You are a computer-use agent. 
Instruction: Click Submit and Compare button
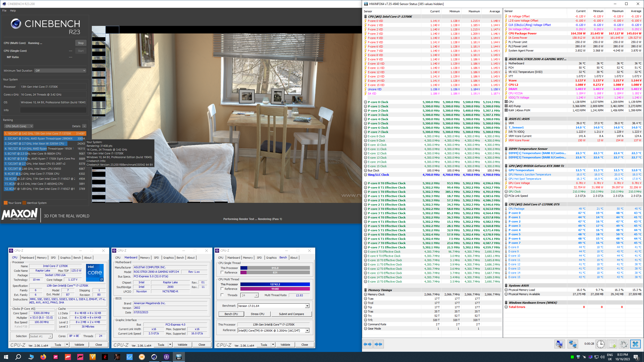[291, 314]
